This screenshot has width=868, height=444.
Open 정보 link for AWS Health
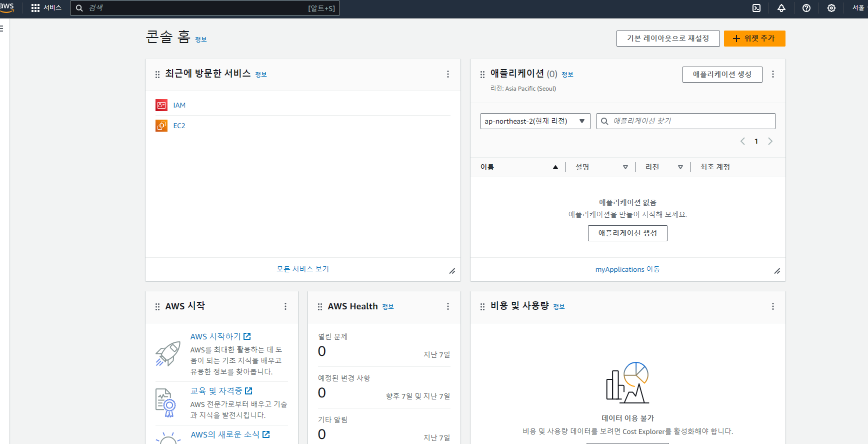[x=388, y=307]
